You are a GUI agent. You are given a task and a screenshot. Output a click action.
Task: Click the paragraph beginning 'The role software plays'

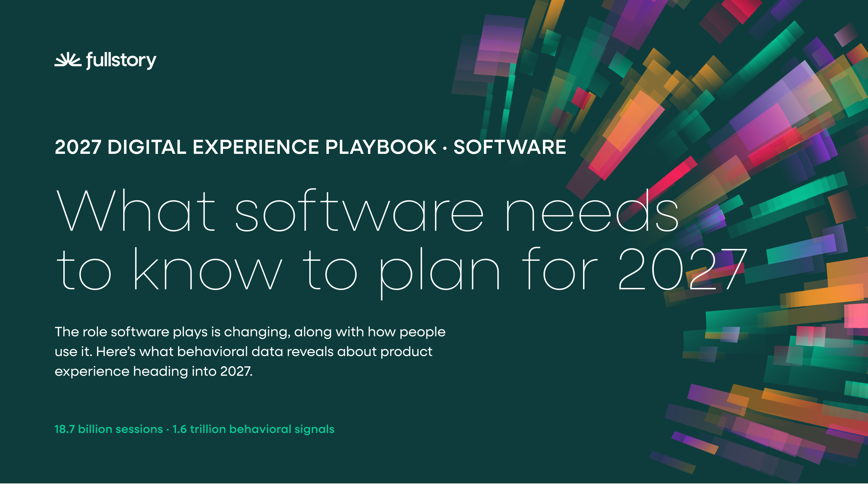250,351
